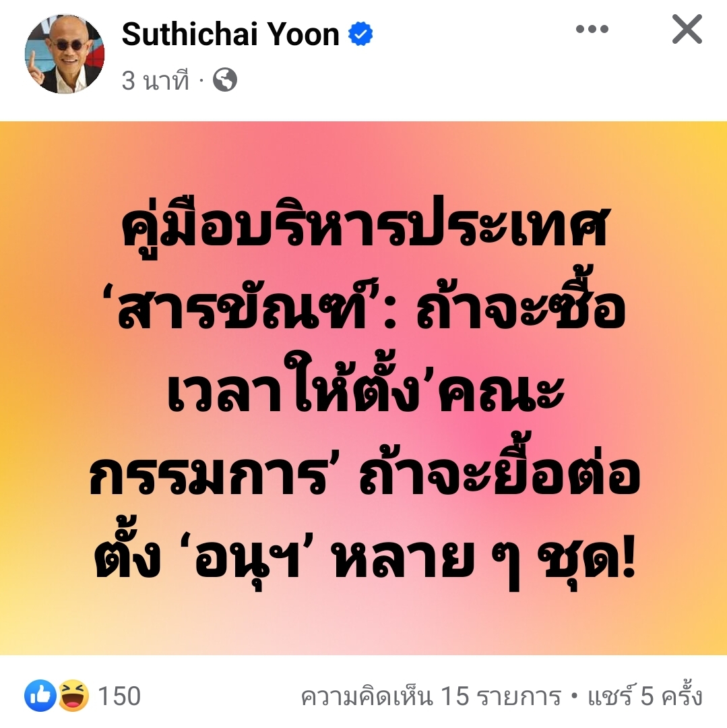The width and height of the screenshot is (727, 728).
Task: Click the headline 'คู่มือบริหารประเทศ' in the post
Action: click(365, 231)
